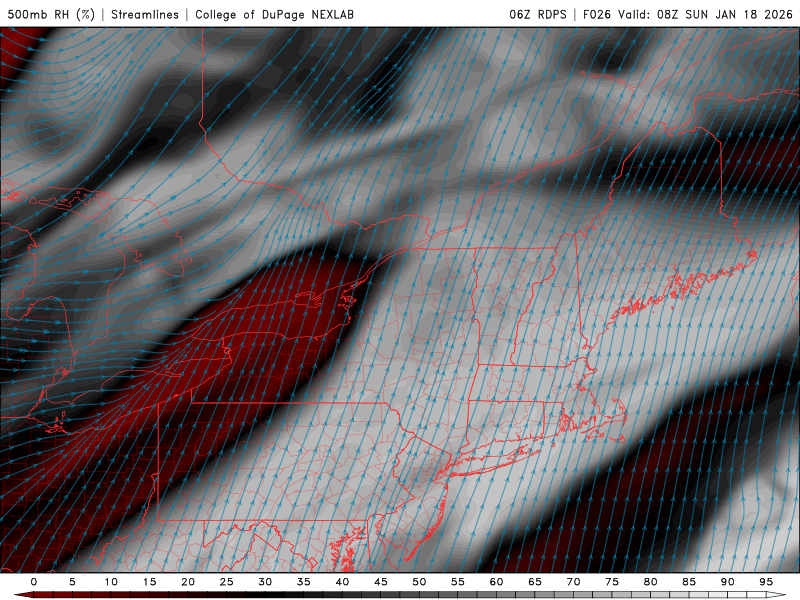Click the '80' value on the color scale

pyautogui.click(x=651, y=582)
